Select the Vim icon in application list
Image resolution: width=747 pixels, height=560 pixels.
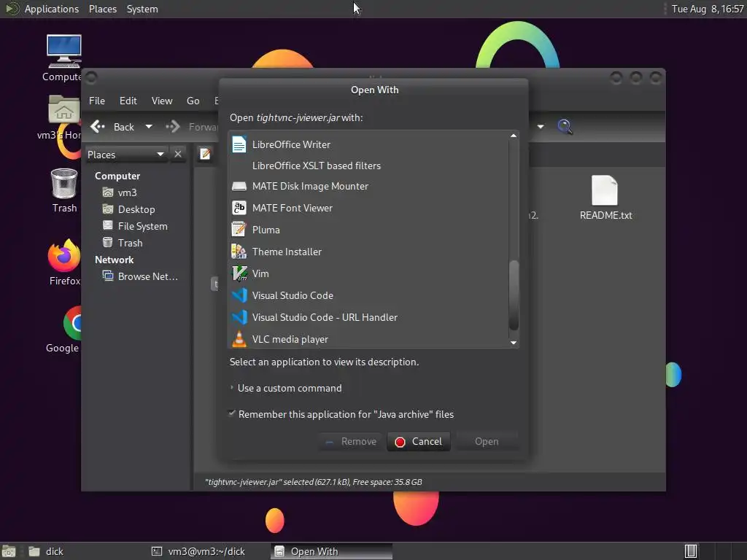pyautogui.click(x=239, y=273)
